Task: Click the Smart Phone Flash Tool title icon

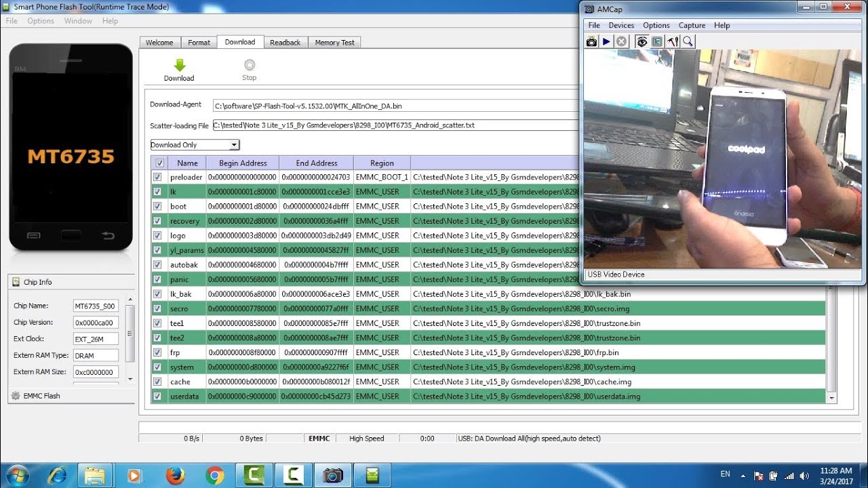Action: pyautogui.click(x=6, y=7)
